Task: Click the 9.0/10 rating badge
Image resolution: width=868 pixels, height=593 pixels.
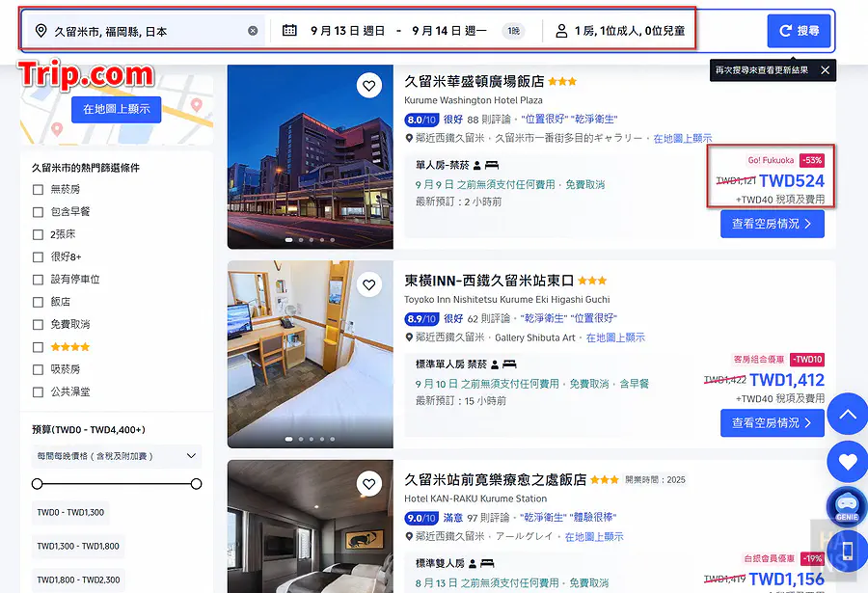Action: pyautogui.click(x=421, y=518)
